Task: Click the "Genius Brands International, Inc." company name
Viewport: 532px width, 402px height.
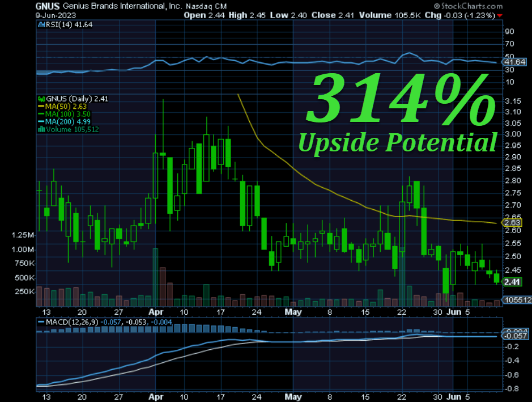Action: point(122,6)
